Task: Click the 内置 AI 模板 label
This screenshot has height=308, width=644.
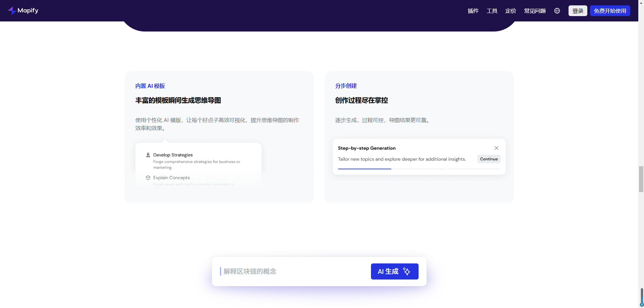Action: tap(150, 86)
